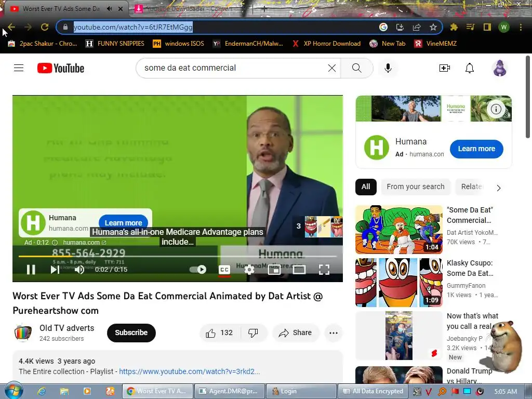Open the Create video icon
Screen dimensions: 532x399
point(445,68)
